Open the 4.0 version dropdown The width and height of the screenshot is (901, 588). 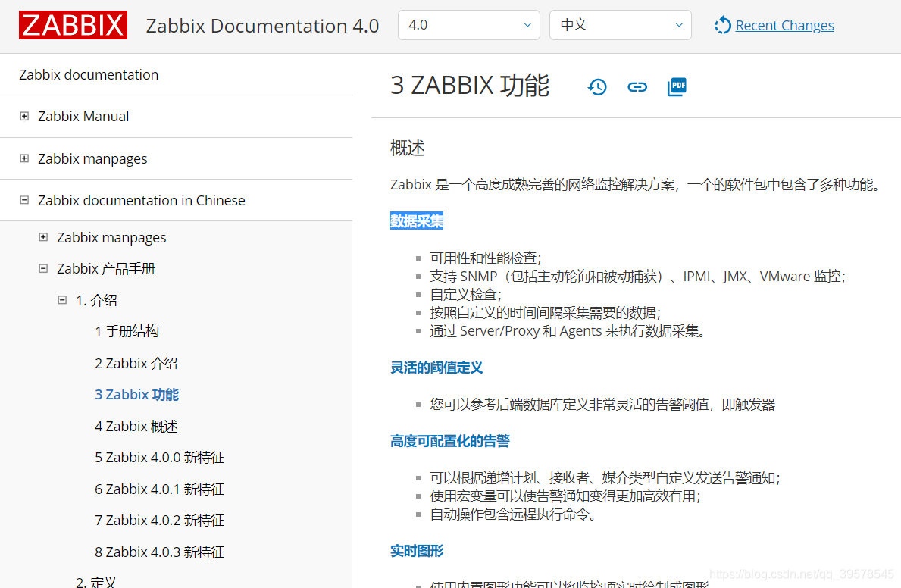click(x=469, y=25)
